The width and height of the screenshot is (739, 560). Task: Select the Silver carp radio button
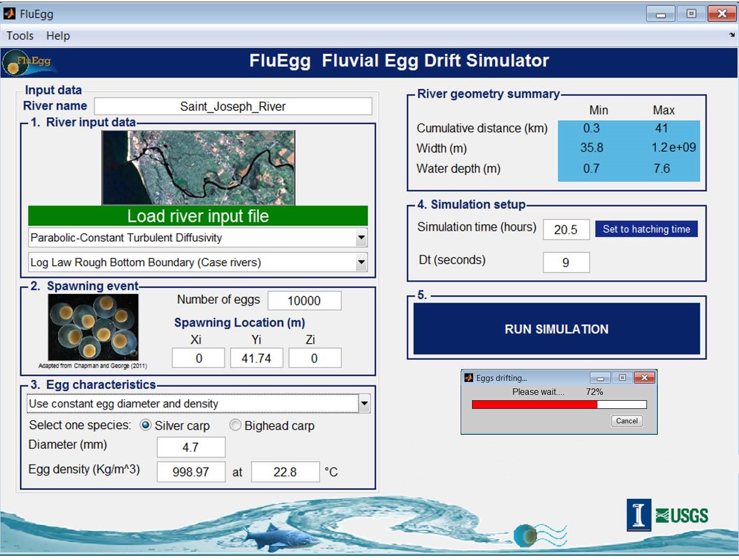pyautogui.click(x=145, y=426)
